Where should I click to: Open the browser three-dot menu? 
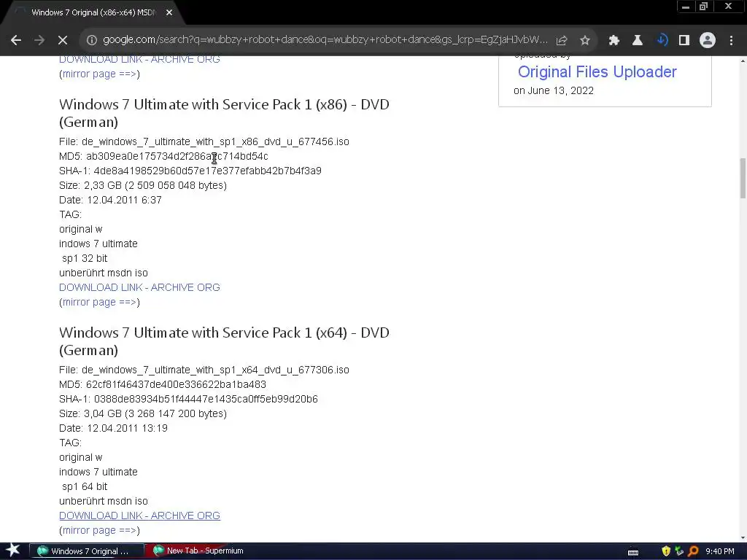pos(731,41)
